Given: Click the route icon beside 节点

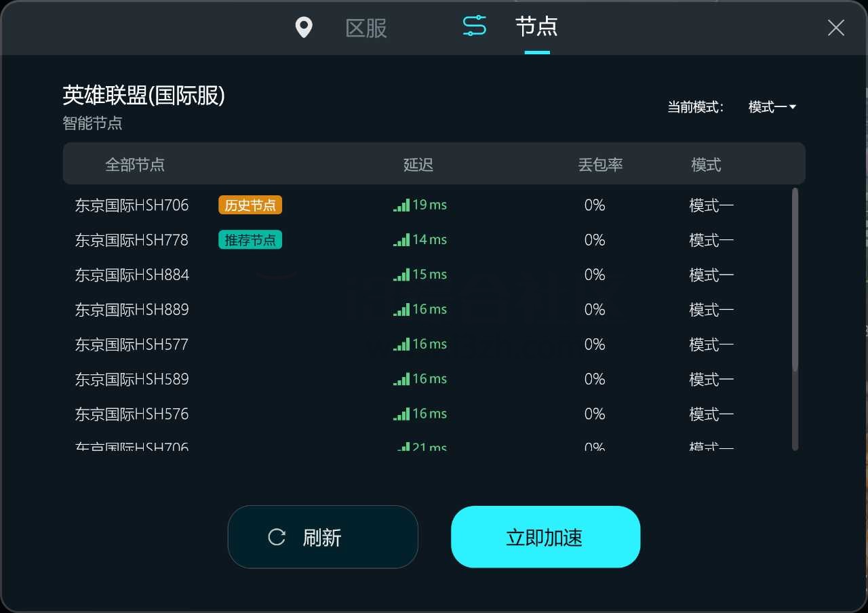Looking at the screenshot, I should pos(474,26).
